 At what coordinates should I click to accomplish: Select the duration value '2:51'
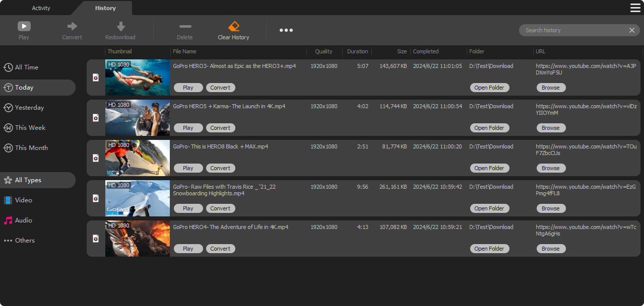coord(362,147)
